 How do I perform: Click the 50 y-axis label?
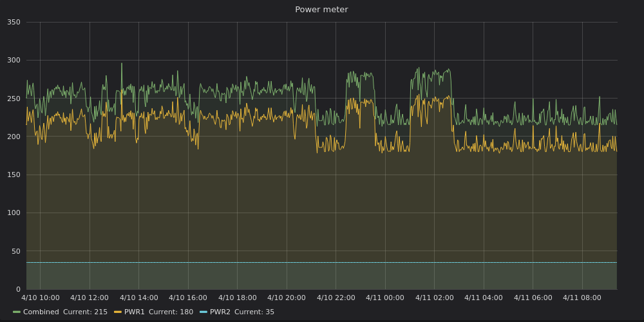15,251
